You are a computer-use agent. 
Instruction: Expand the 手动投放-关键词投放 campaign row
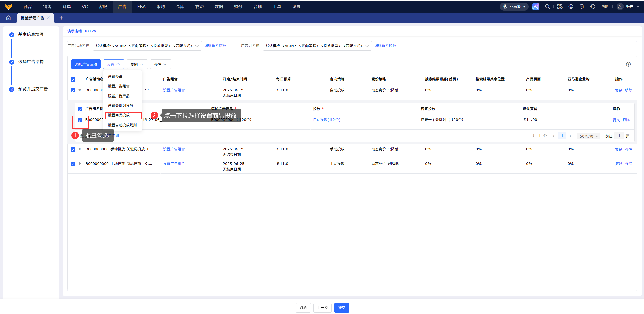pos(80,149)
